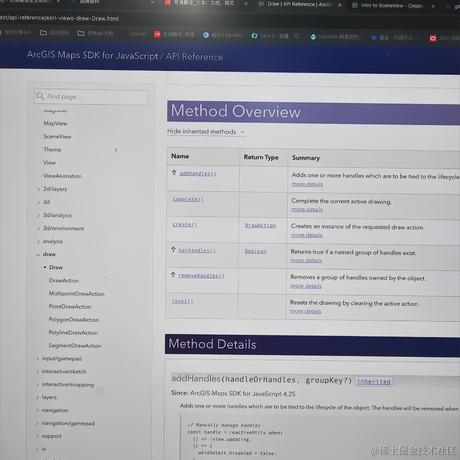Select SegmentDrawAction in the sidebar
This screenshot has width=460, height=460.
pos(75,346)
